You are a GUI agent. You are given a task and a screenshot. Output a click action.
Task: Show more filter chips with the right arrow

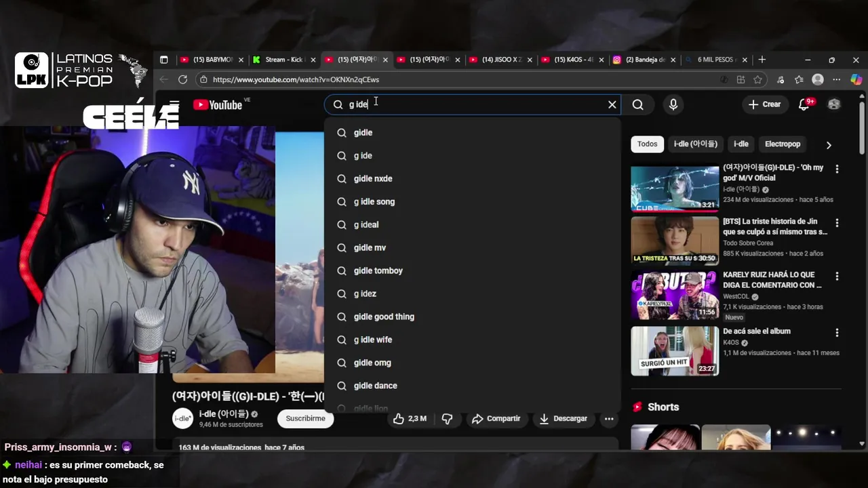[x=828, y=145]
